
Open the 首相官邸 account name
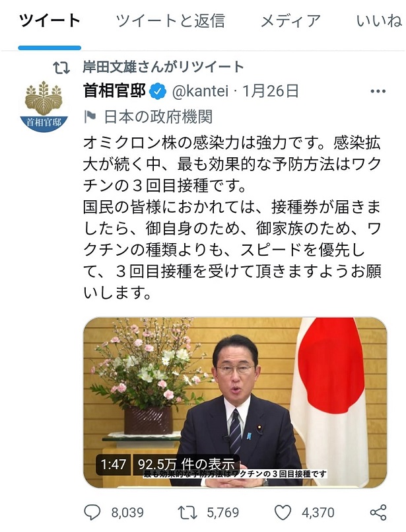115,91
